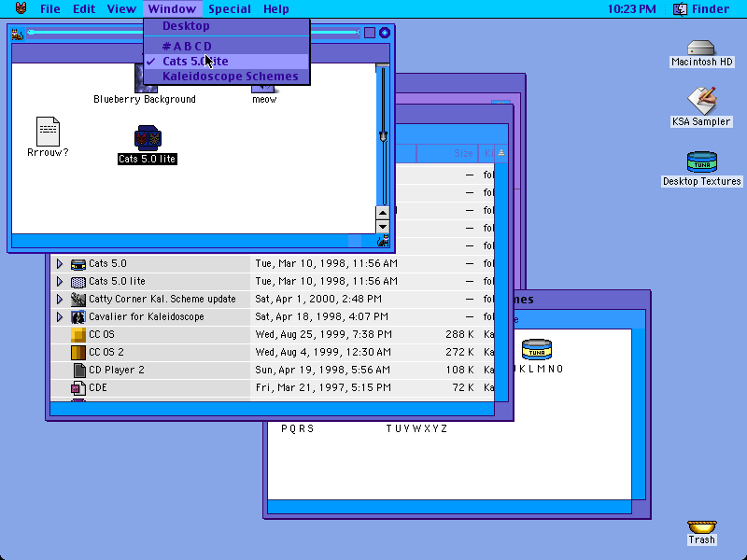Image resolution: width=747 pixels, height=560 pixels.
Task: Select the P Q R S folder label
Action: (297, 428)
